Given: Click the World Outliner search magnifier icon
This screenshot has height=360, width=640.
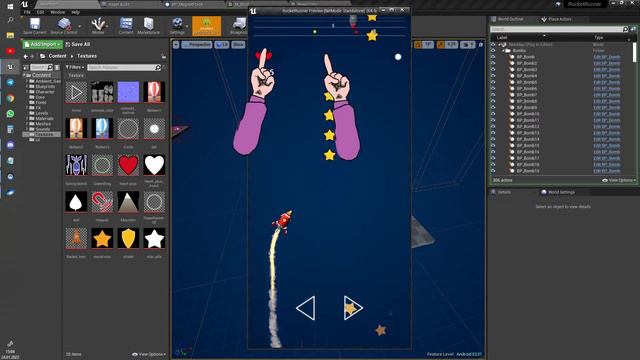Looking at the screenshot, I should (x=625, y=29).
